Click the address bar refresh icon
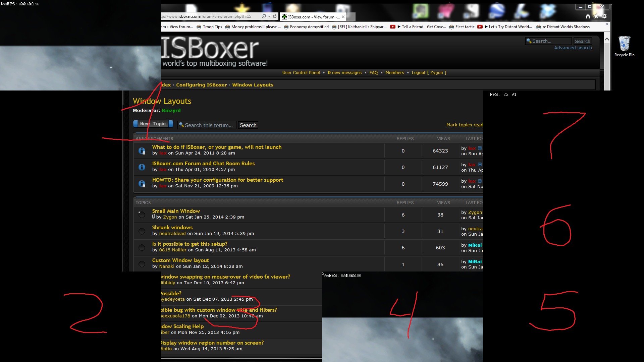Viewport: 644px width, 362px height. coord(275,16)
